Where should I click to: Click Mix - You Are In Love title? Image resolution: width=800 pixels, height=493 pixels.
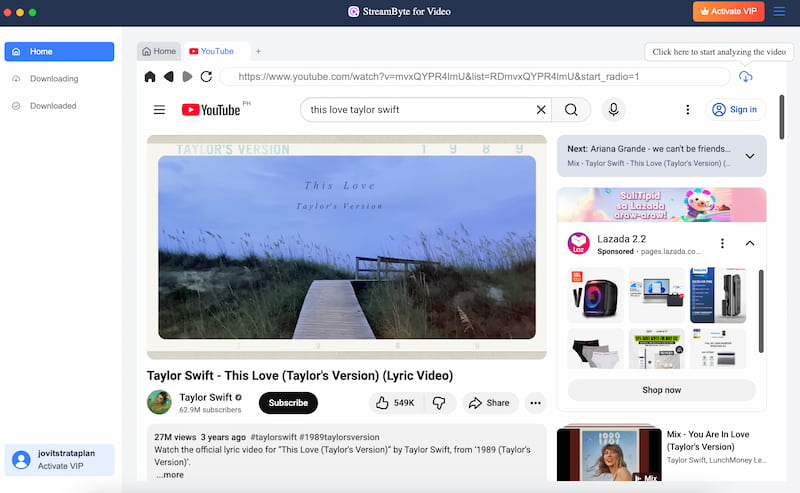[708, 440]
